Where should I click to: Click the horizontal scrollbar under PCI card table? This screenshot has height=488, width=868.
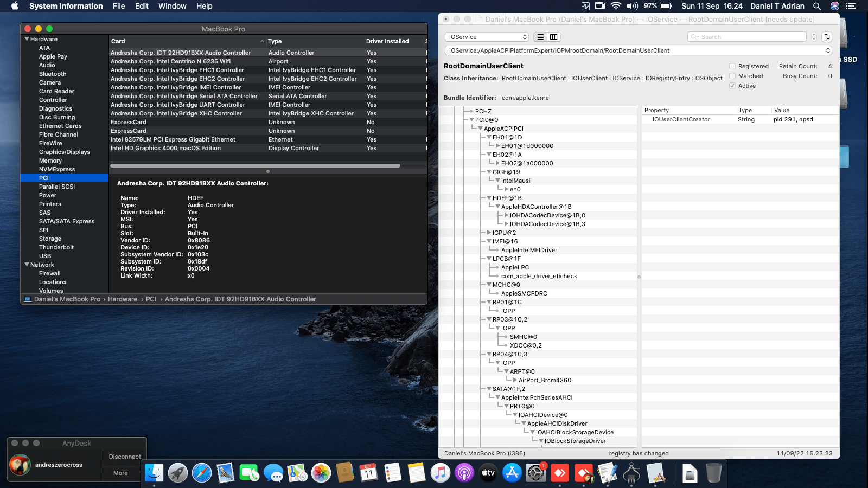click(255, 165)
